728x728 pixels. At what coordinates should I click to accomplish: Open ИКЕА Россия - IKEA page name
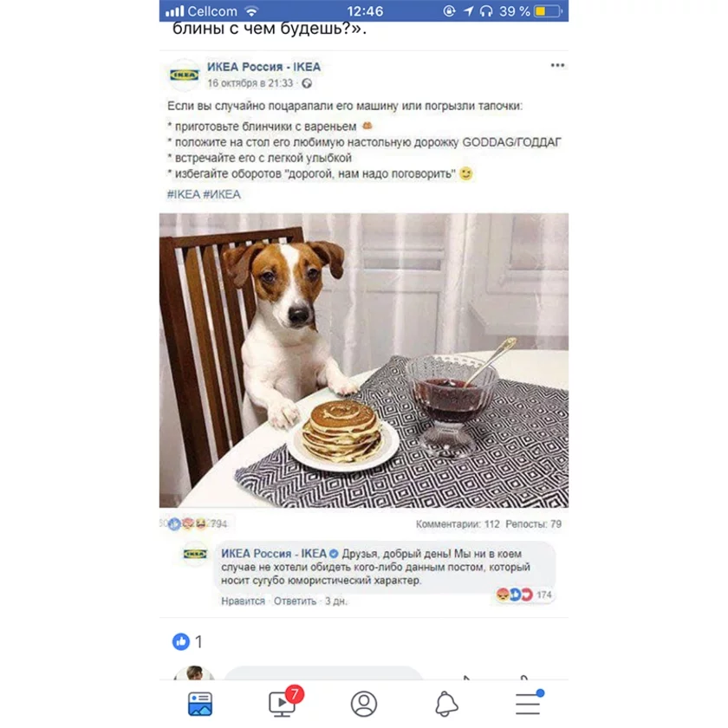pyautogui.click(x=263, y=67)
